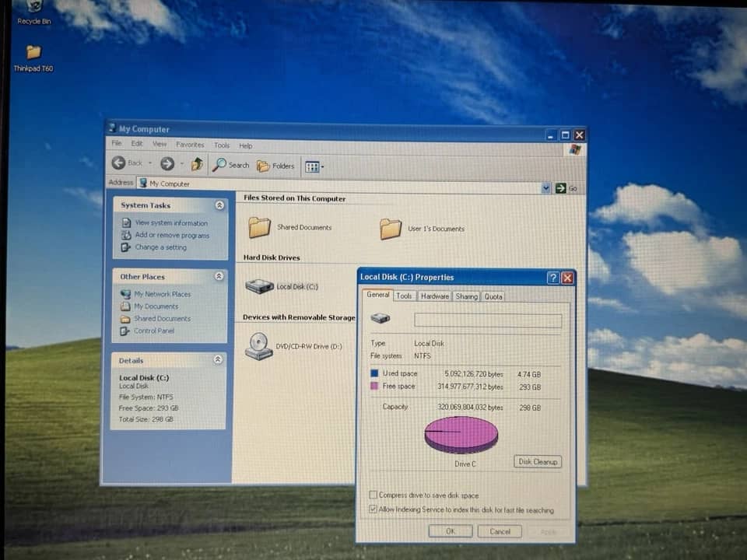The image size is (747, 560).
Task: Open the Views toolbar button
Action: click(314, 166)
